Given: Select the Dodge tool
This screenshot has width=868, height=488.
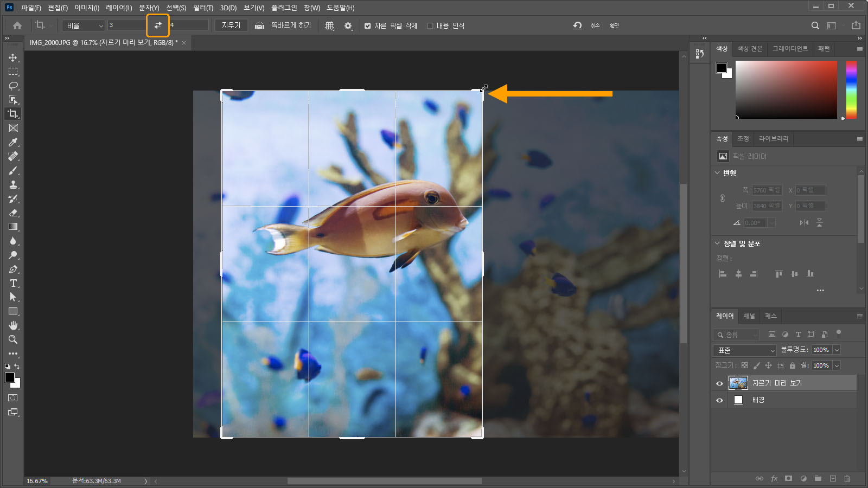Looking at the screenshot, I should [13, 255].
